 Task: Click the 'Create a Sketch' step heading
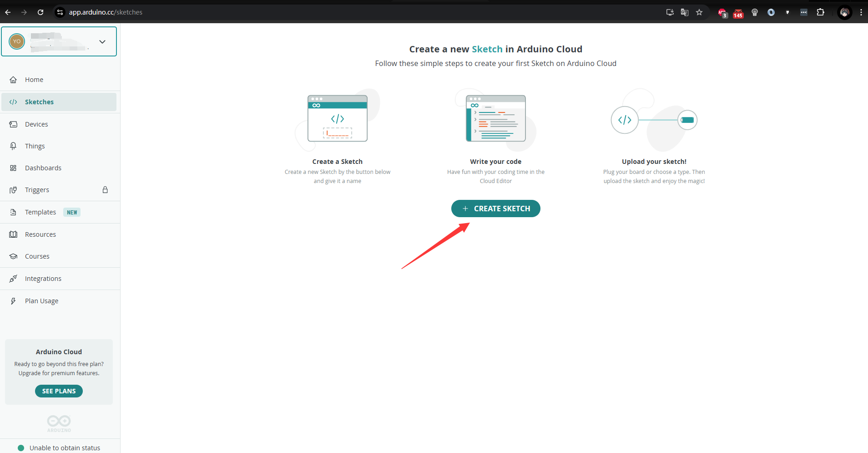pos(338,162)
